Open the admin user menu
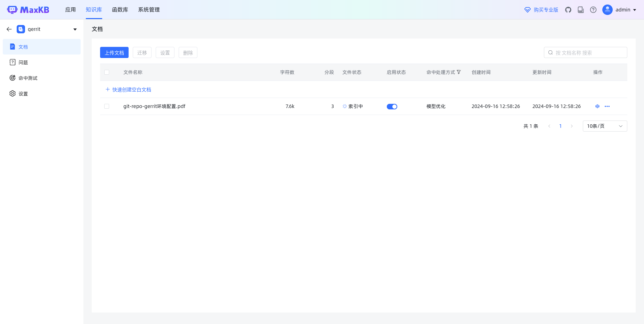644x324 pixels. click(x=619, y=10)
